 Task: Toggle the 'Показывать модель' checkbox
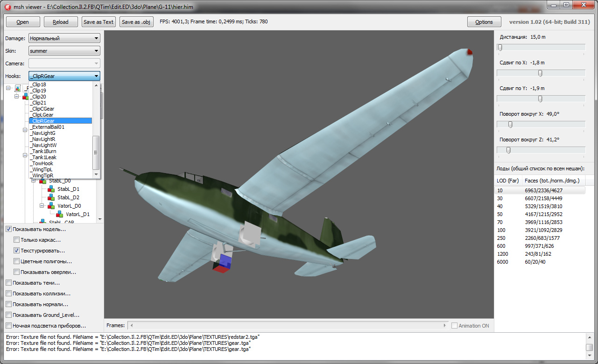[9, 229]
